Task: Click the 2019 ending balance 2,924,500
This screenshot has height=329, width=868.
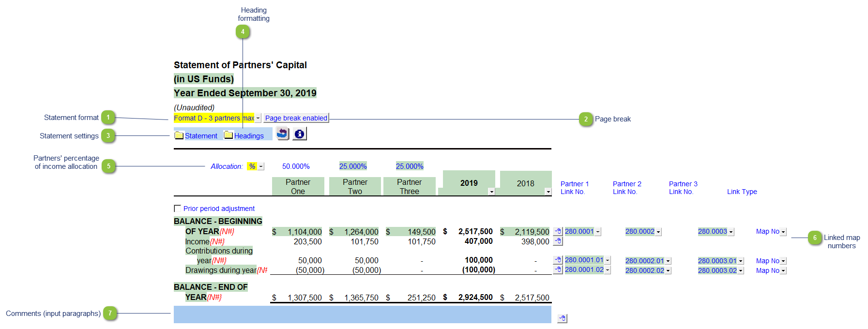Action: pos(475,297)
